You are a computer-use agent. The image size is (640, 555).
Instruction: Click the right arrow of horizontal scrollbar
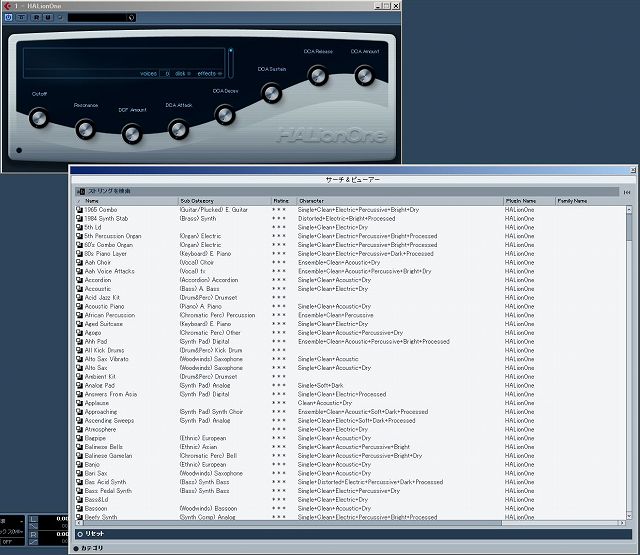[x=622, y=523]
